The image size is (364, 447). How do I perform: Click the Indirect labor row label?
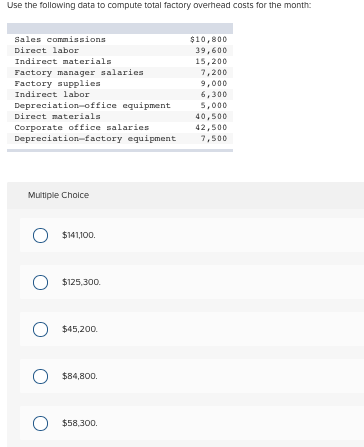pos(52,95)
